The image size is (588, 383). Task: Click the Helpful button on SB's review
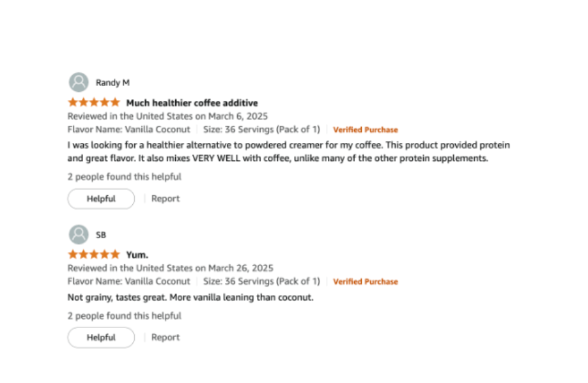(100, 337)
